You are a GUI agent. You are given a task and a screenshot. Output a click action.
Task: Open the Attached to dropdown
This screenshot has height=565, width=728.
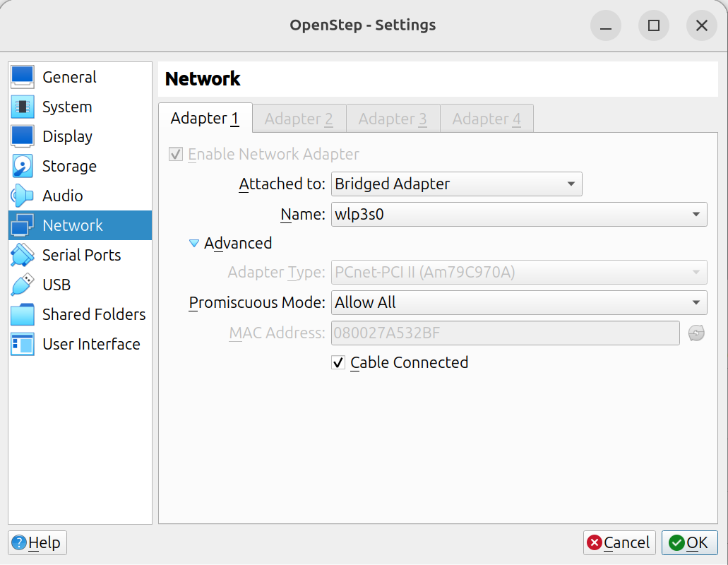click(x=456, y=184)
